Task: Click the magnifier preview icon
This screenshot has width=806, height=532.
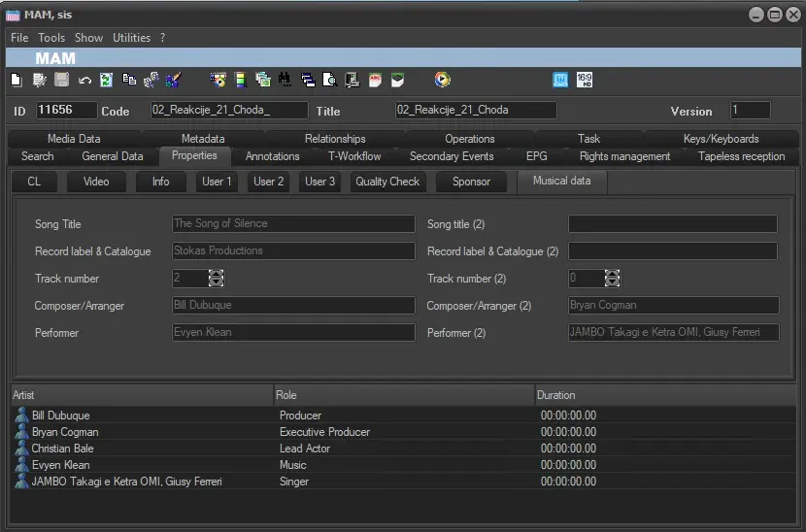Action: 329,81
